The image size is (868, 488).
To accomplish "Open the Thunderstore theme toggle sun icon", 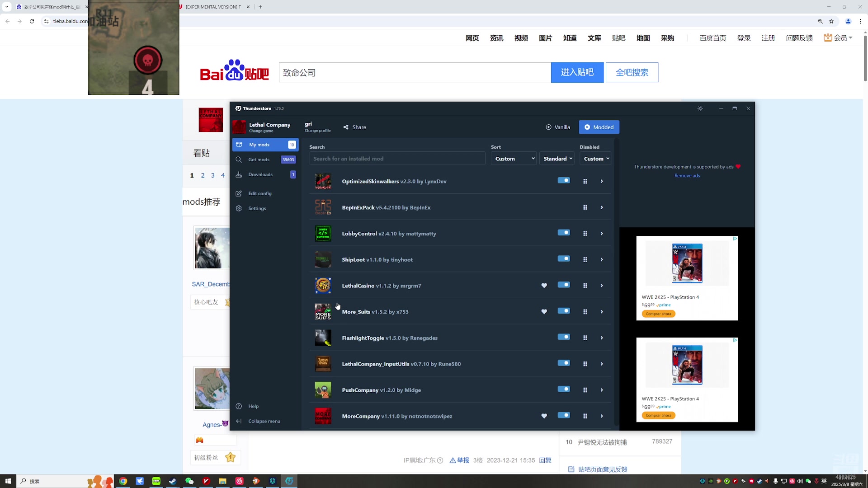I will [x=700, y=108].
